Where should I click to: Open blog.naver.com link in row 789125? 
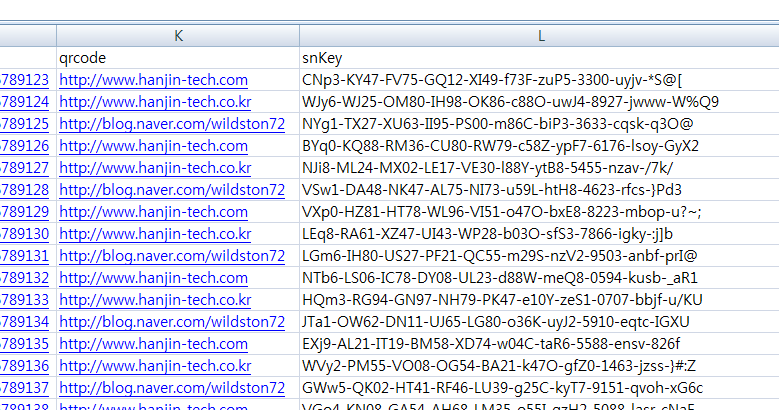(x=172, y=124)
